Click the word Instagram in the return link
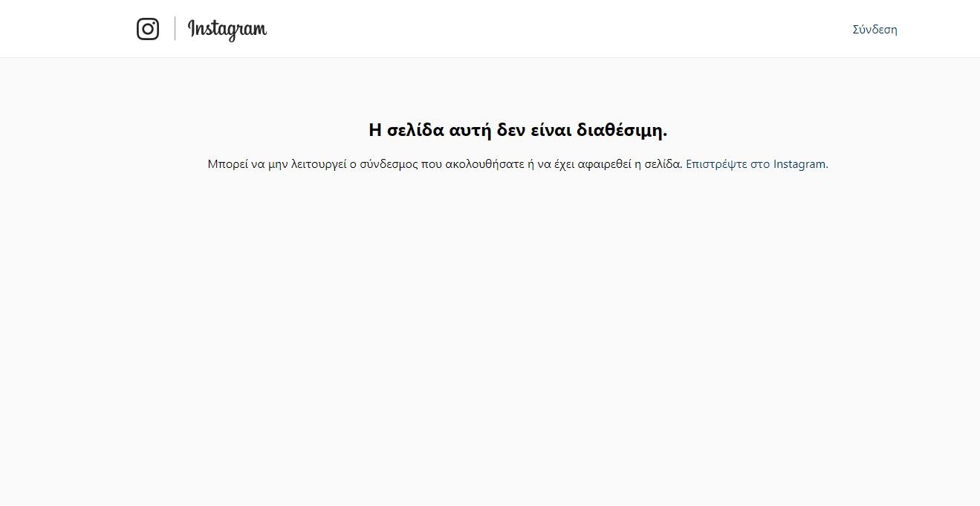 [799, 164]
